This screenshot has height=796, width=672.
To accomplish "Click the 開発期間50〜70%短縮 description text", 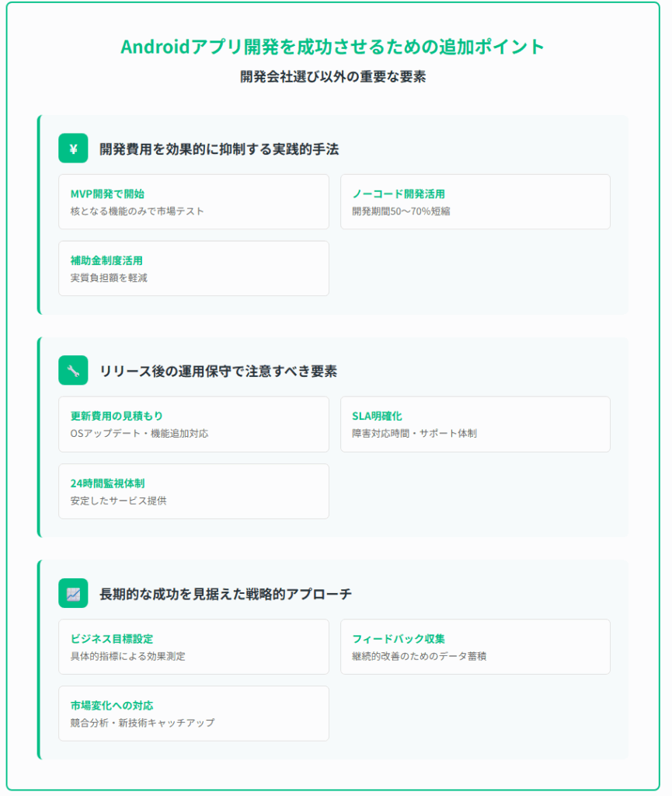I will point(401,211).
